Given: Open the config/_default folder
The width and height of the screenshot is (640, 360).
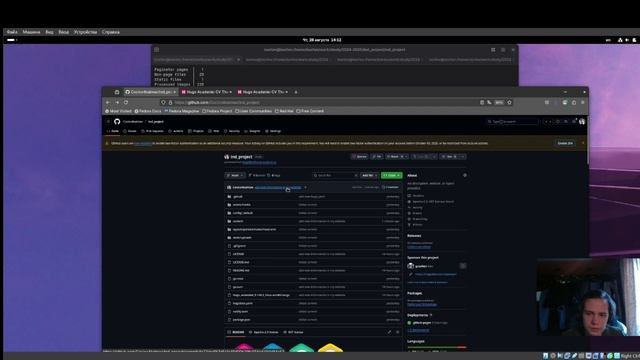Looking at the screenshot, I should point(243,213).
